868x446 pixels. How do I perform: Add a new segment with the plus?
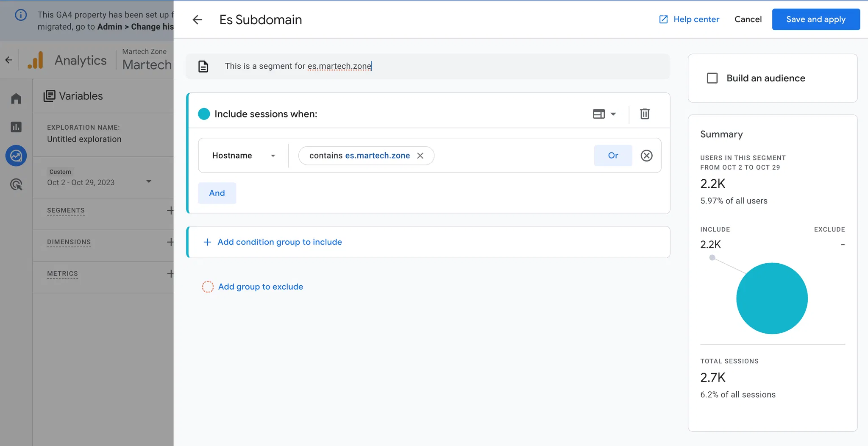click(x=170, y=210)
